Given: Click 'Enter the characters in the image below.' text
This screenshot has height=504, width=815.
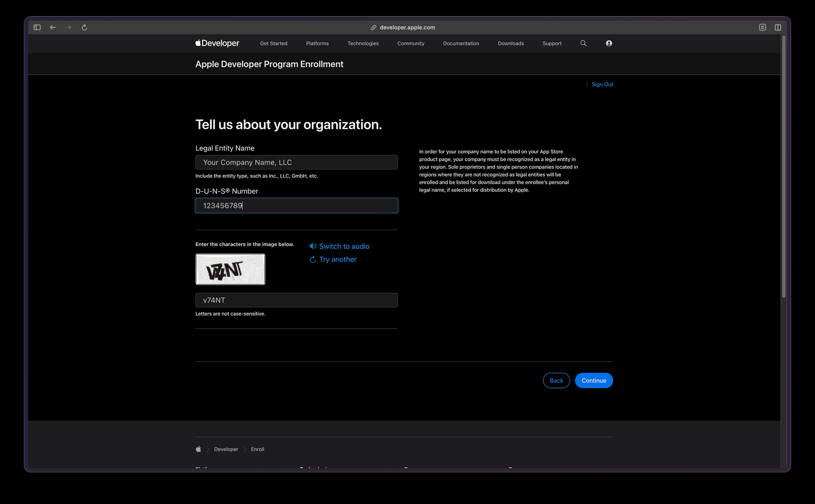Looking at the screenshot, I should (245, 244).
